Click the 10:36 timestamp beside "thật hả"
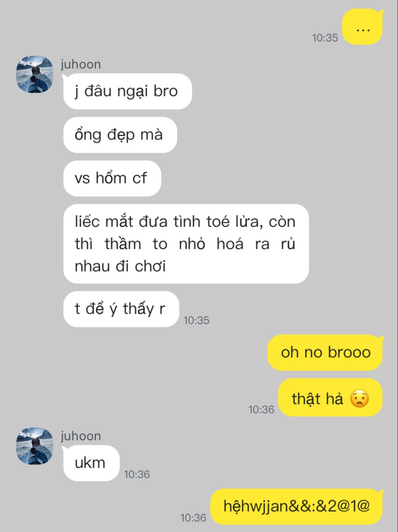398x532 pixels. click(x=261, y=409)
